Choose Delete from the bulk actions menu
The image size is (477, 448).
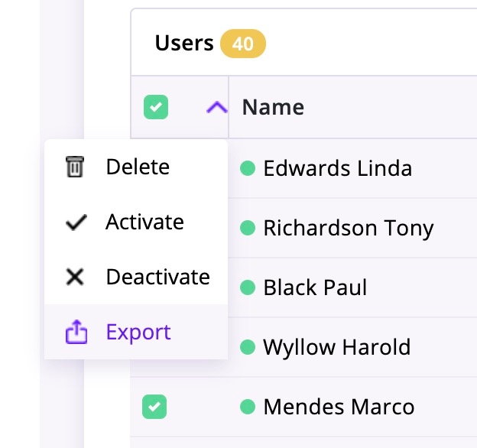click(138, 167)
